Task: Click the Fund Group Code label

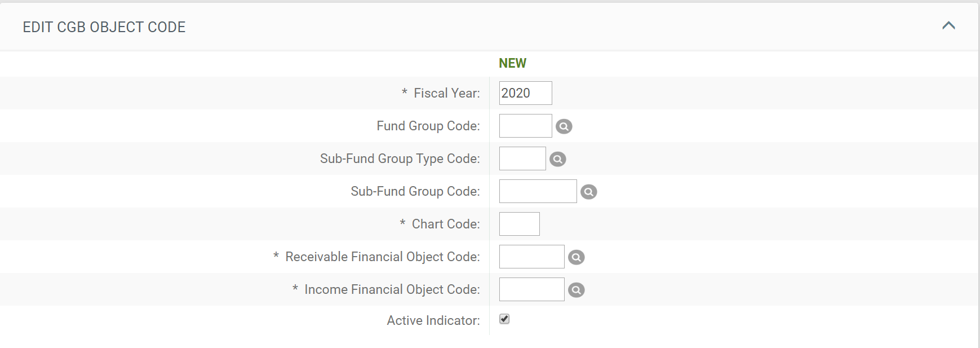Action: point(428,126)
